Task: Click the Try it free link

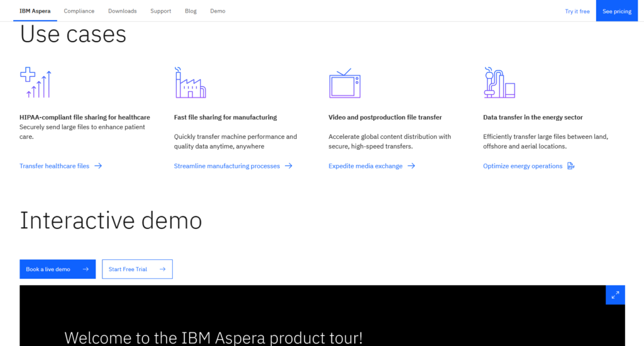Action: [577, 11]
